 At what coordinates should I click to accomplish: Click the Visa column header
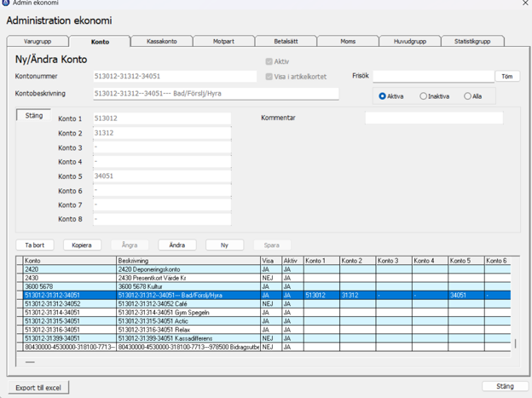(271, 261)
